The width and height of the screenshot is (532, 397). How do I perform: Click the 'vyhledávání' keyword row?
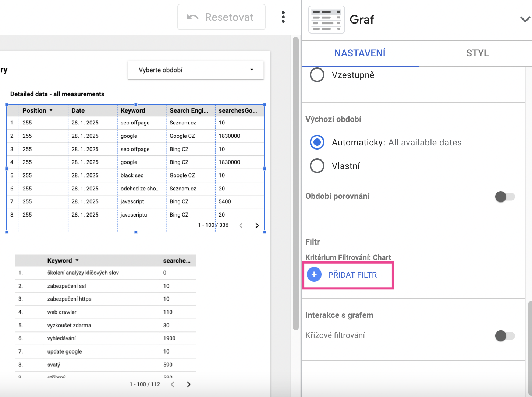(x=105, y=338)
